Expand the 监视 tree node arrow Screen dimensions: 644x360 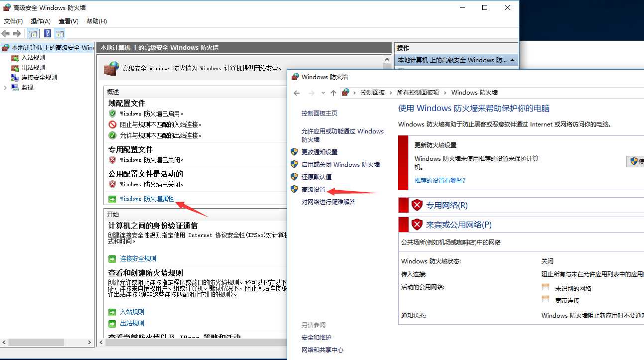5,88
